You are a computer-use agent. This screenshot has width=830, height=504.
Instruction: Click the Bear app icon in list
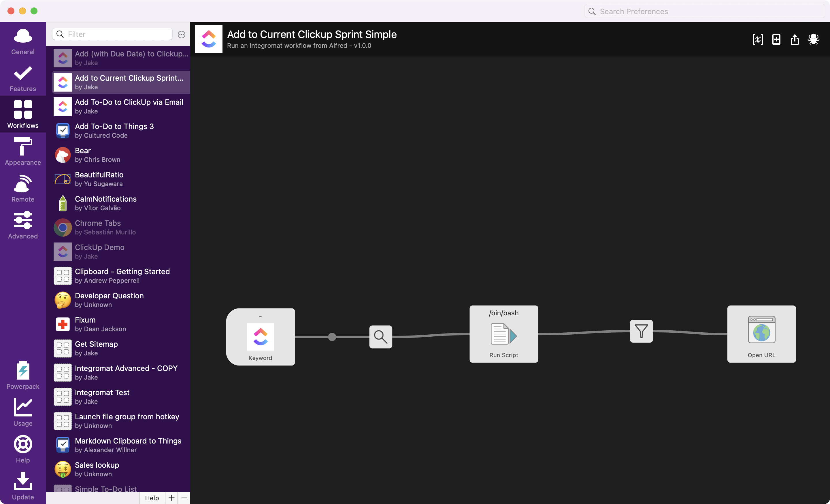63,155
